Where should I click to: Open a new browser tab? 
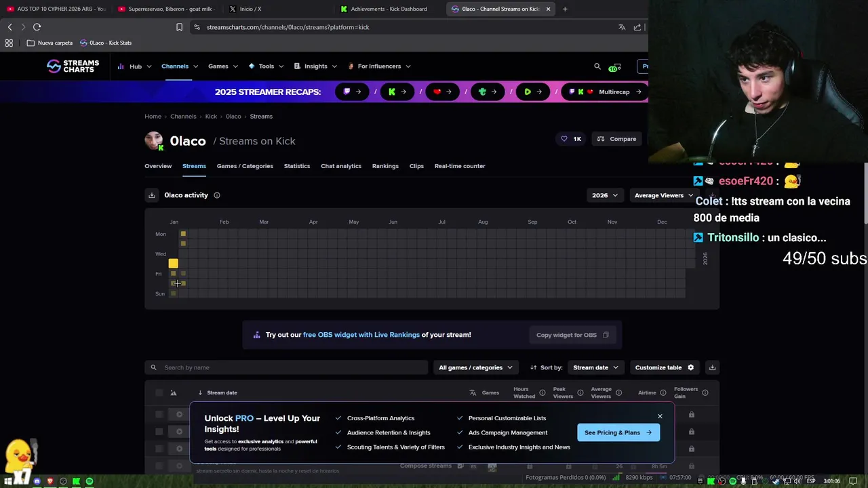coord(565,9)
